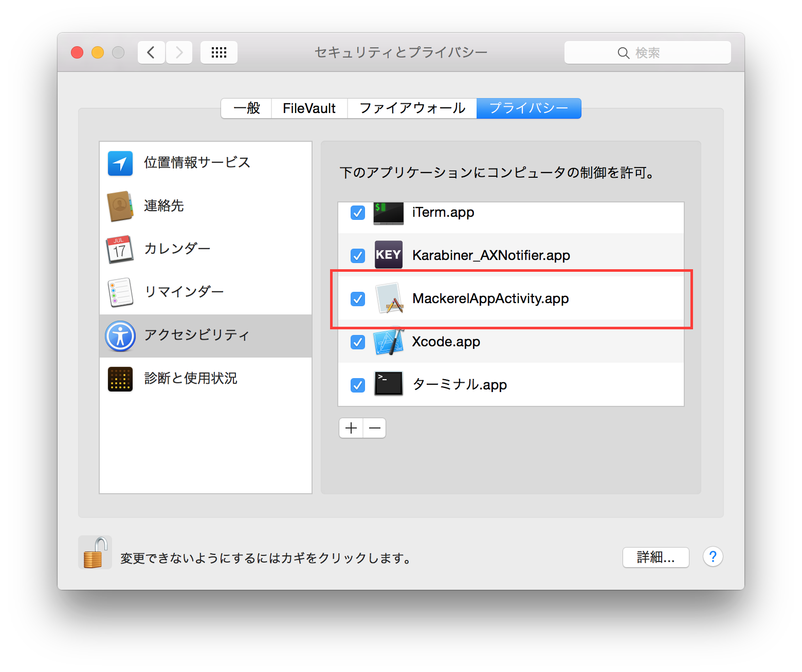Switch to the 一般 tab
This screenshot has width=802, height=672.
click(246, 108)
